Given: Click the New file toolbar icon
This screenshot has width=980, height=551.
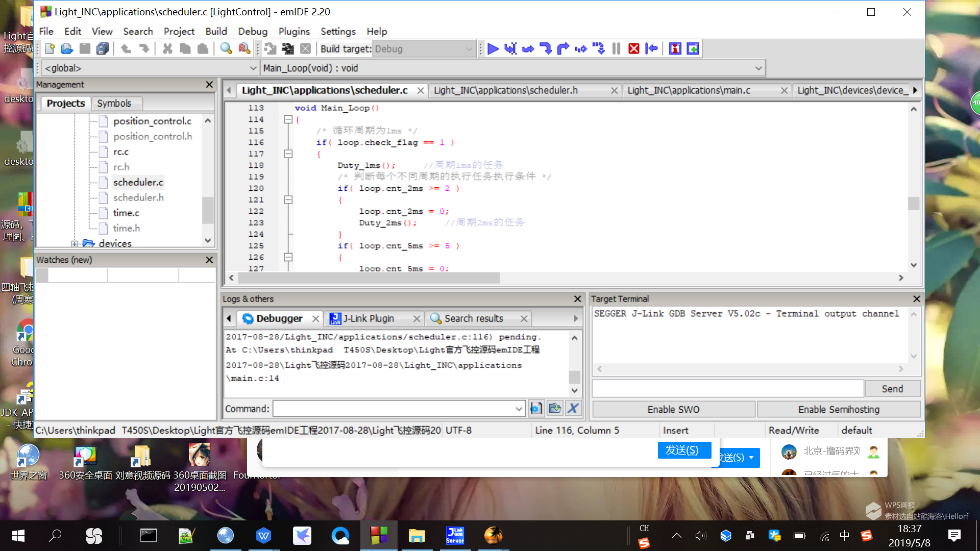Looking at the screenshot, I should pyautogui.click(x=50, y=48).
